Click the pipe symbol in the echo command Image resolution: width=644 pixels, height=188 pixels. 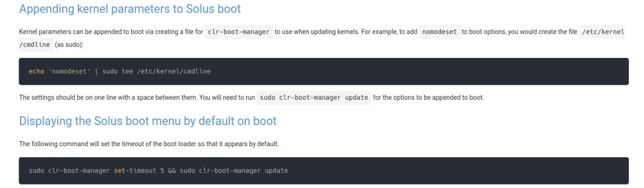pyautogui.click(x=97, y=72)
